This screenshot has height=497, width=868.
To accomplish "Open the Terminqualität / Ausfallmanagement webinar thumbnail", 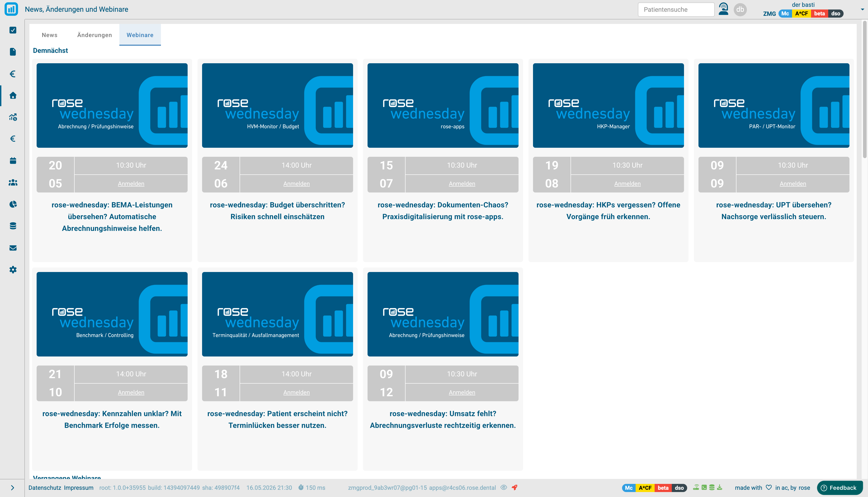I will point(278,314).
